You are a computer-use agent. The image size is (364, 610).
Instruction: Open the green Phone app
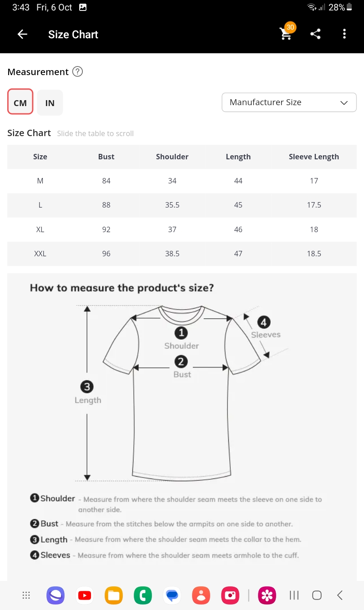coord(143,595)
